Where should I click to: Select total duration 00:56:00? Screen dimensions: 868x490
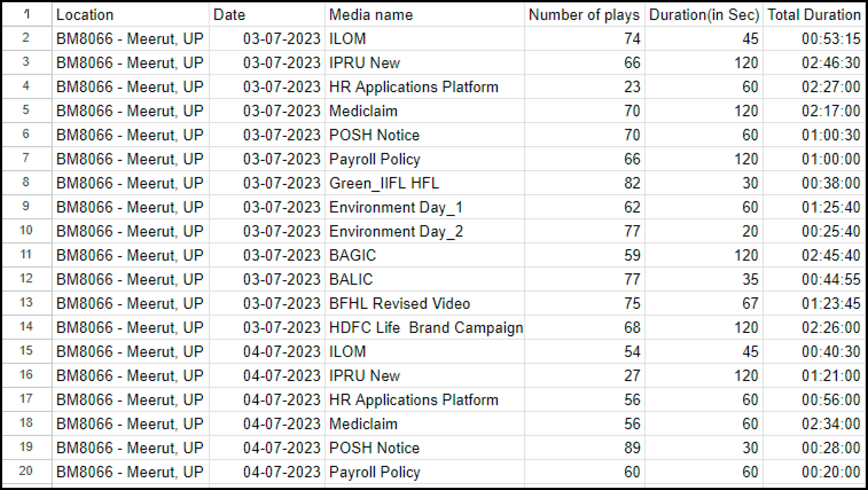pyautogui.click(x=814, y=399)
